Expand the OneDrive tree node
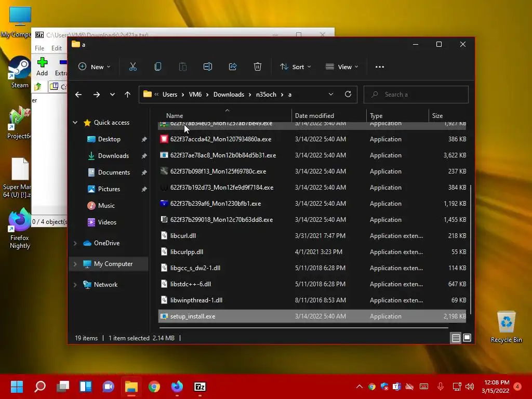532x399 pixels. [x=75, y=243]
